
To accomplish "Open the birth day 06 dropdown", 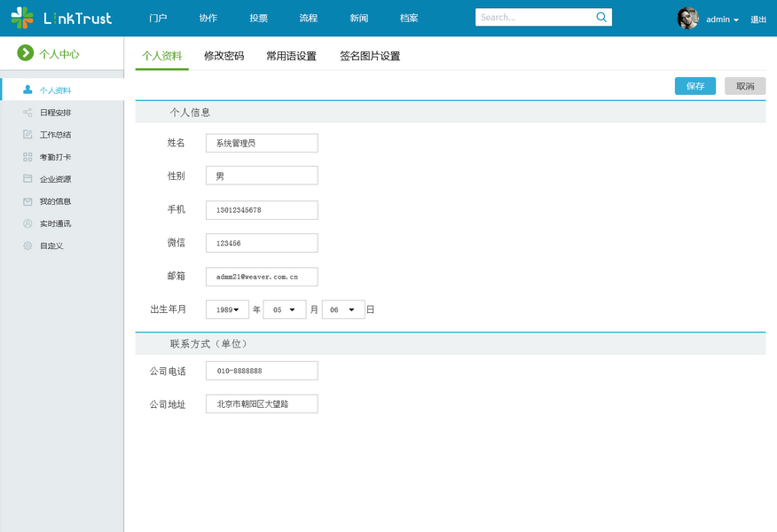I will tap(343, 309).
